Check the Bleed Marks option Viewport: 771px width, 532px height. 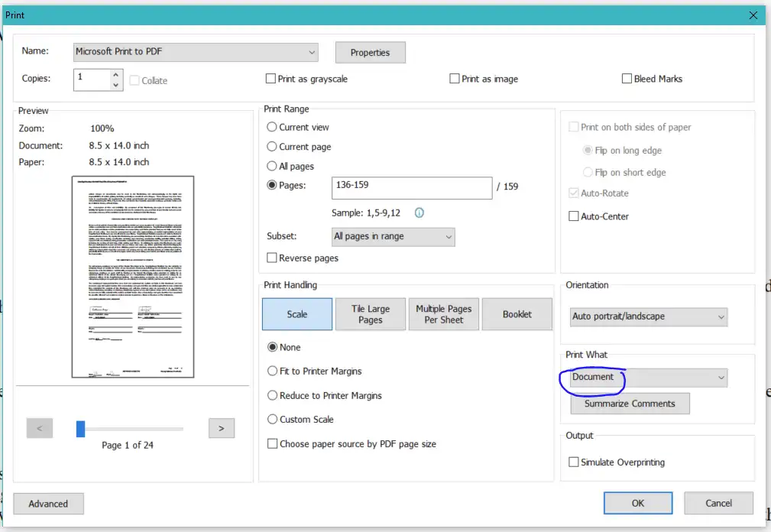click(x=627, y=78)
